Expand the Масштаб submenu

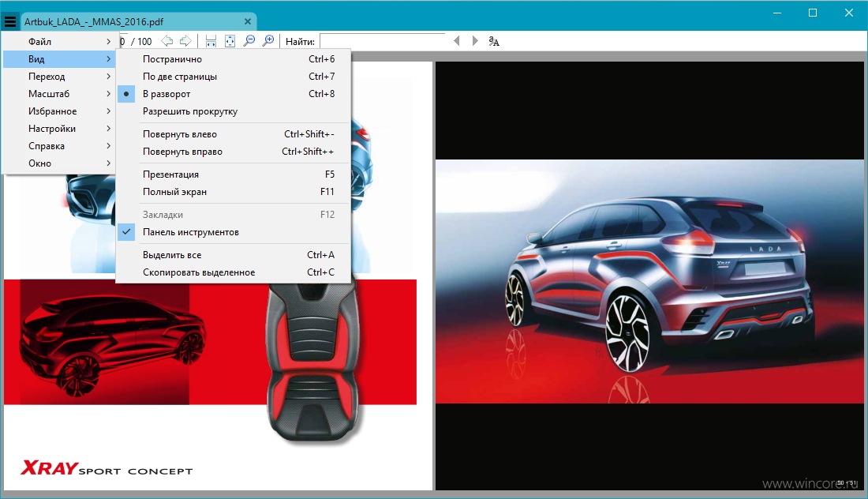coord(59,94)
